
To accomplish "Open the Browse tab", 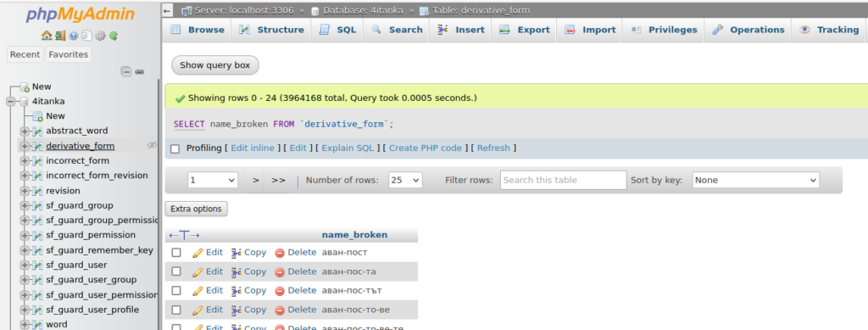I will [x=198, y=30].
